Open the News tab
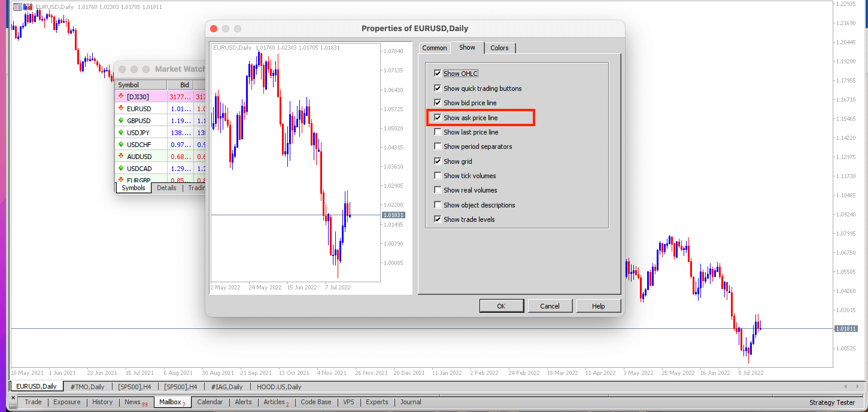Image resolution: width=868 pixels, height=412 pixels. 136,402
